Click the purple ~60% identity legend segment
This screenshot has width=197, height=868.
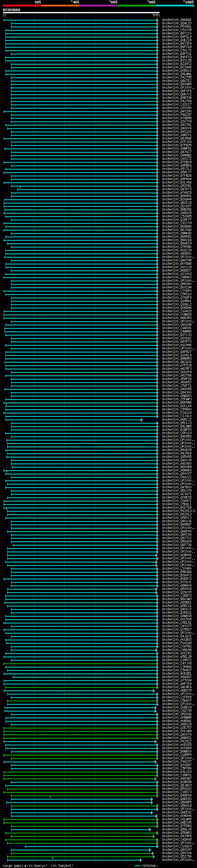pyautogui.click(x=98, y=6)
